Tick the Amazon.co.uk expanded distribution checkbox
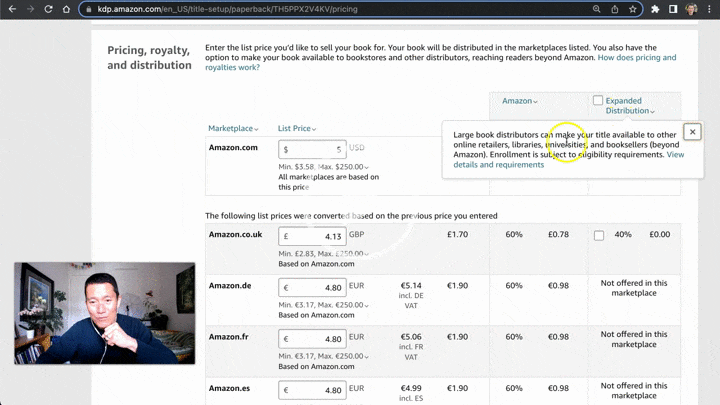Screen dimensions: 720x405 (599, 236)
